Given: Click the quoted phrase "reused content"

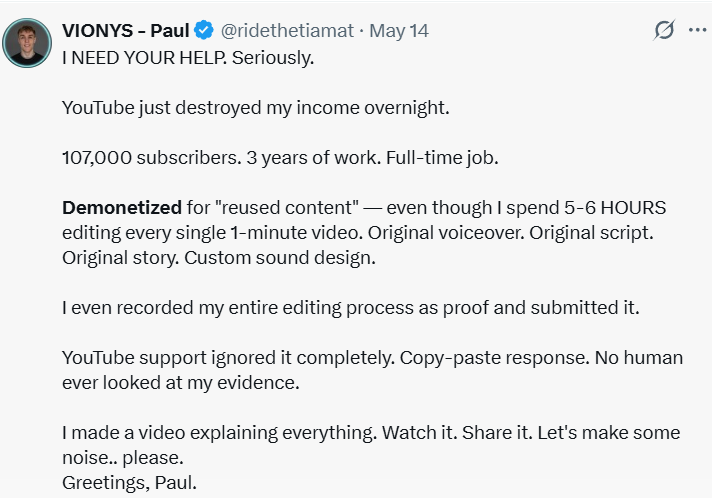Looking at the screenshot, I should pos(287,207).
